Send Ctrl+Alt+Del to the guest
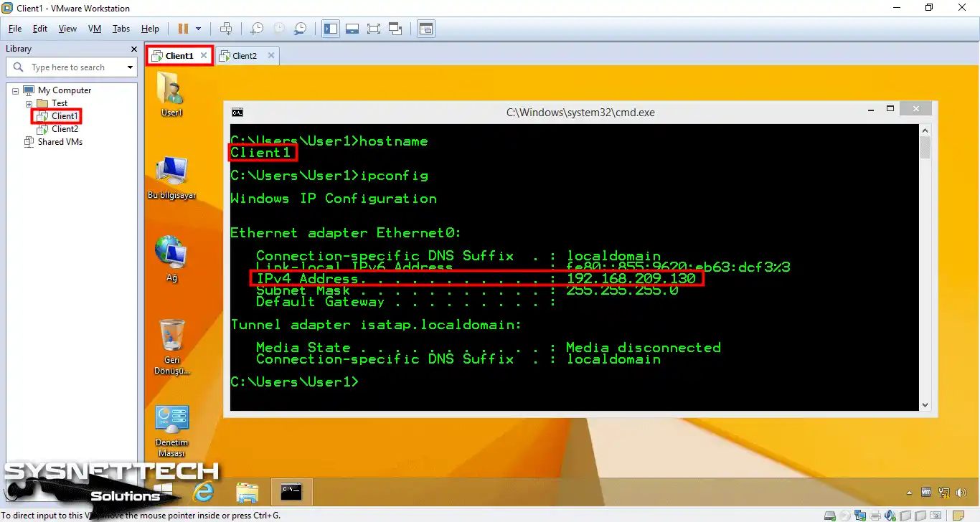Screen dimensions: 980x522 coord(227,29)
